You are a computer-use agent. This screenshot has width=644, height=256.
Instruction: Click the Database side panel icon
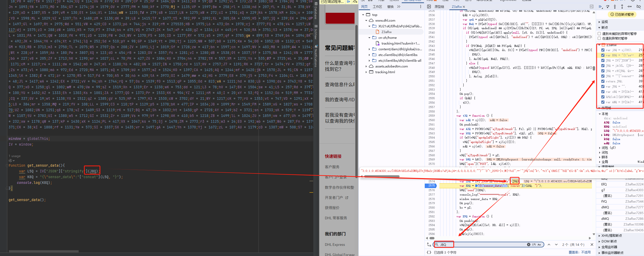316,10
